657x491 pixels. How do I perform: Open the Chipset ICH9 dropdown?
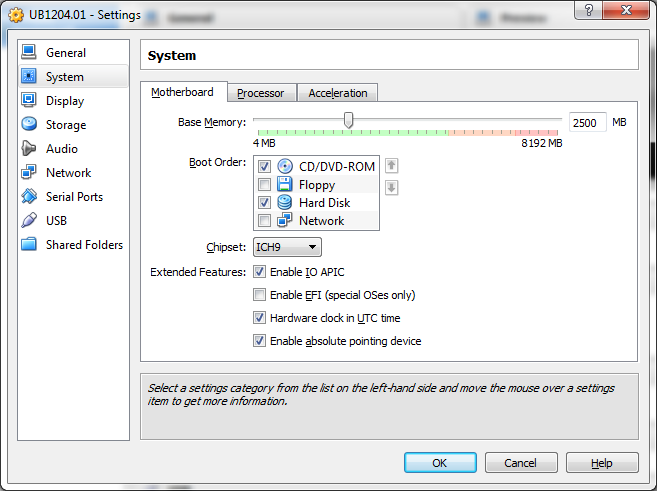pyautogui.click(x=287, y=247)
